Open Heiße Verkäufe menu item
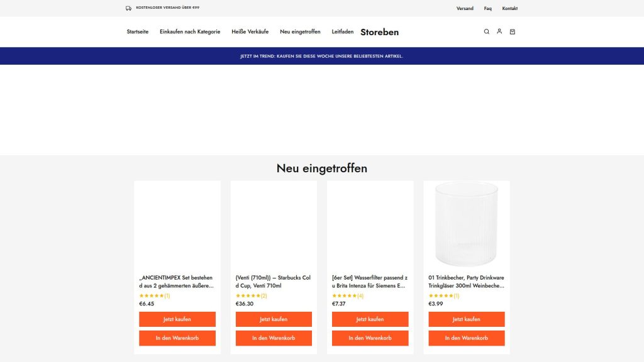 [250, 31]
